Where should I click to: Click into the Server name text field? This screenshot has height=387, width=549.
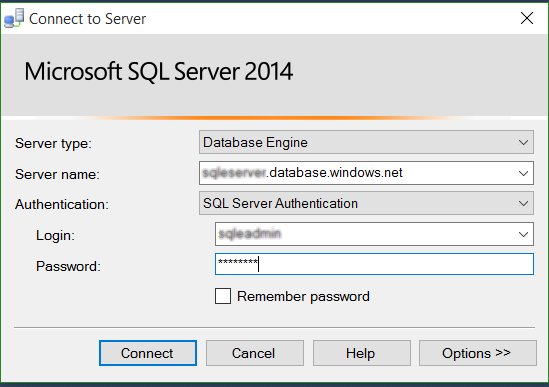(357, 173)
